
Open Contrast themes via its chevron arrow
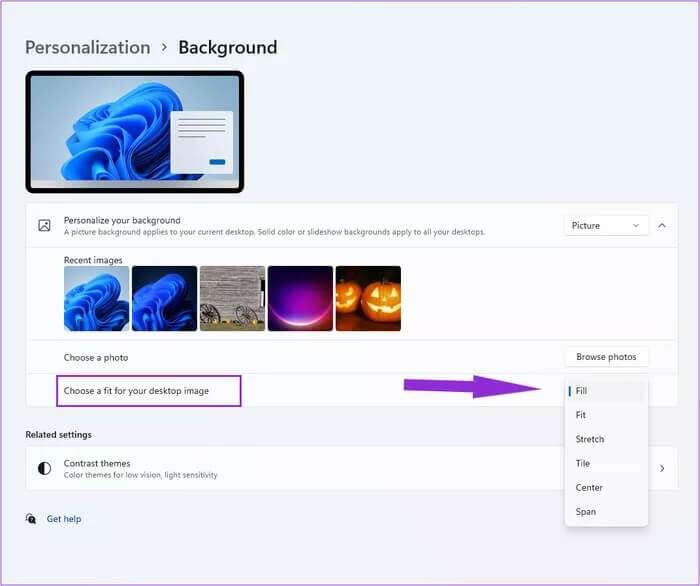pos(662,468)
